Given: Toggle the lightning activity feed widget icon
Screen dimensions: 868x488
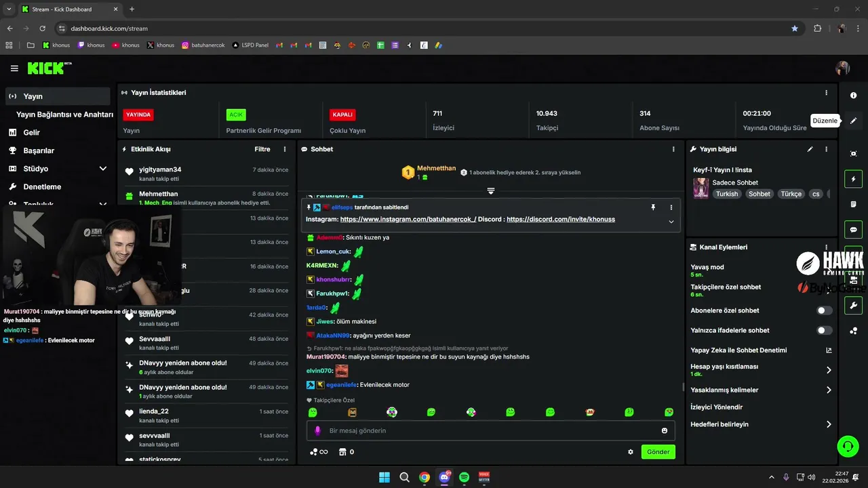Looking at the screenshot, I should coord(853,180).
